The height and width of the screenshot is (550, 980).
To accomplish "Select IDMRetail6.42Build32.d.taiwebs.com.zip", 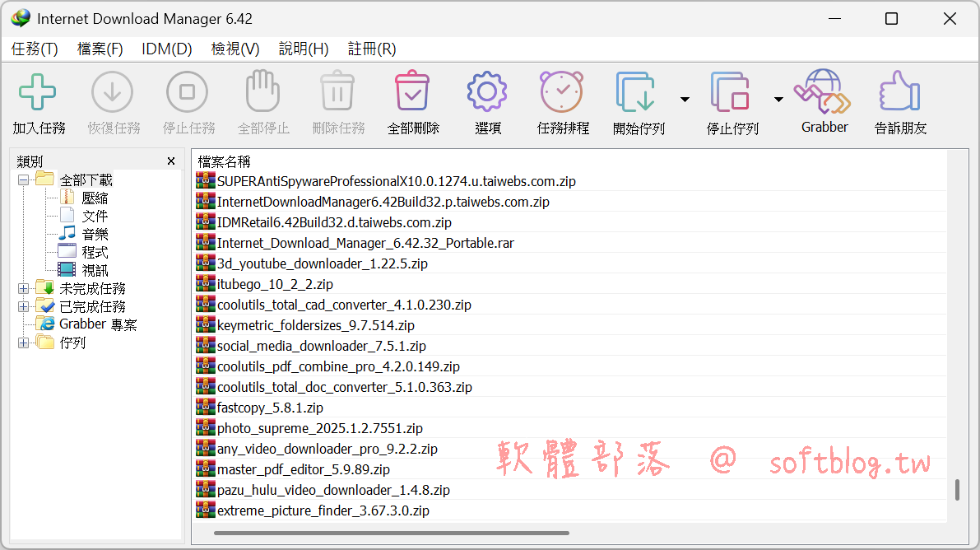I will 323,223.
